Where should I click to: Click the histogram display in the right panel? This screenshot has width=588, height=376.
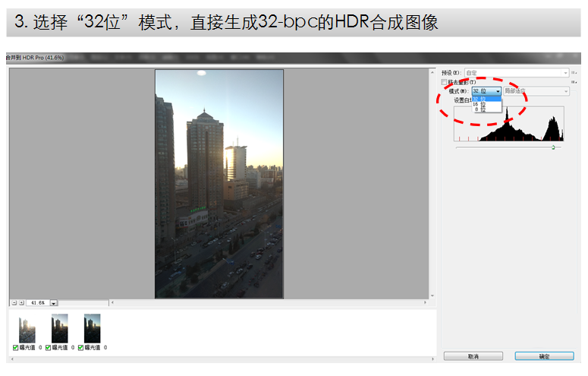[x=509, y=124]
